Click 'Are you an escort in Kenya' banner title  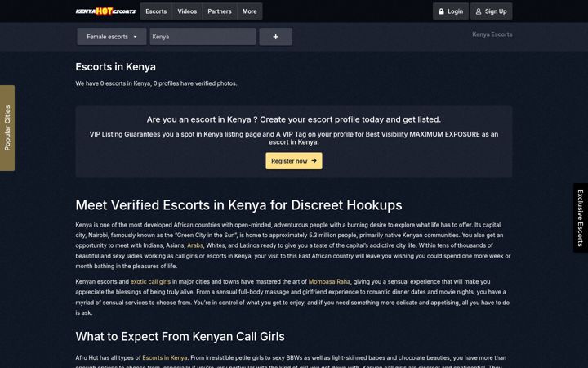(294, 119)
